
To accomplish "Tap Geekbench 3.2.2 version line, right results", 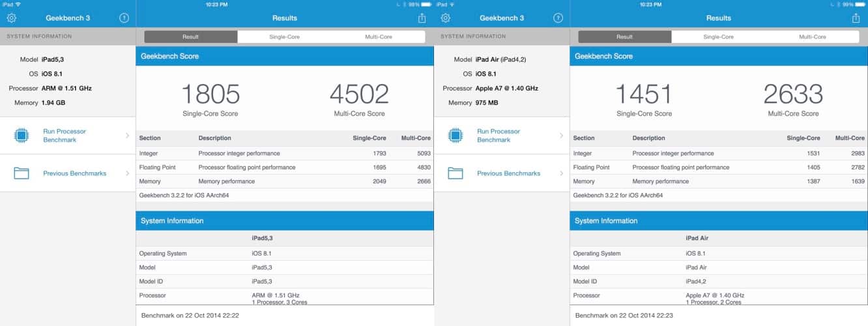I will point(618,195).
